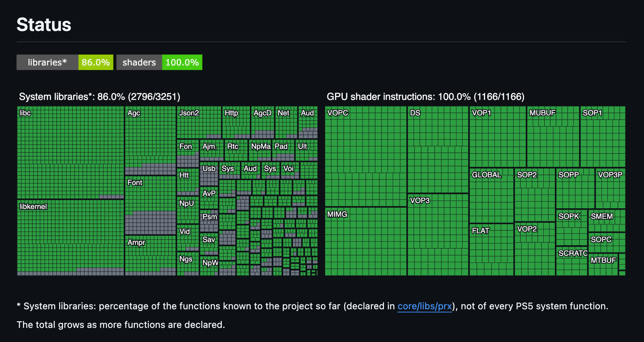The height and width of the screenshot is (342, 644).
Task: Select the DS shader block
Action: point(438,150)
